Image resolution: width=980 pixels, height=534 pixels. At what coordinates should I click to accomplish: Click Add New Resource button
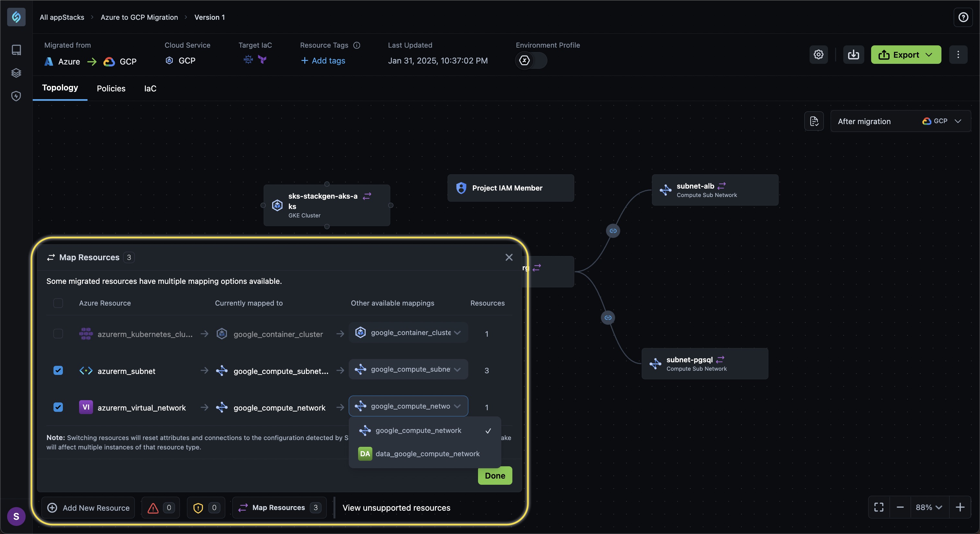point(88,508)
